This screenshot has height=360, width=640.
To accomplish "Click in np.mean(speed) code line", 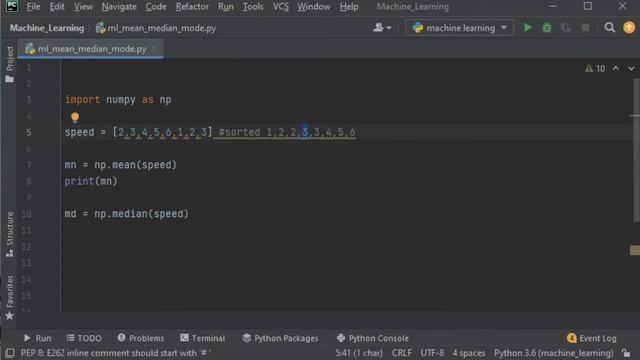I will tap(120, 165).
